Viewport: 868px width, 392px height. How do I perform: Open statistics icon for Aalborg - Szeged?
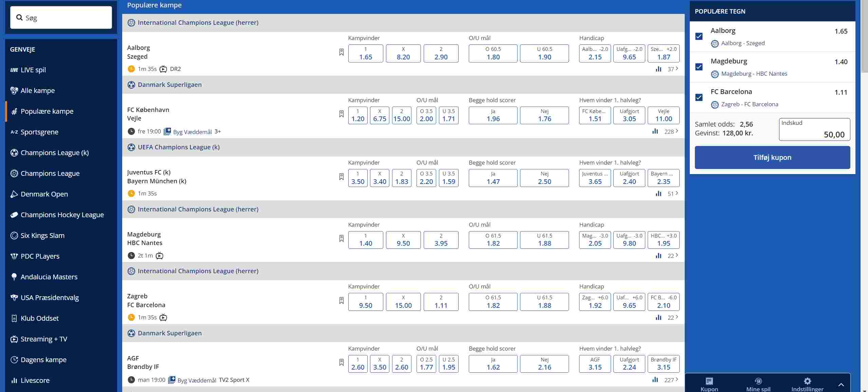pyautogui.click(x=659, y=69)
